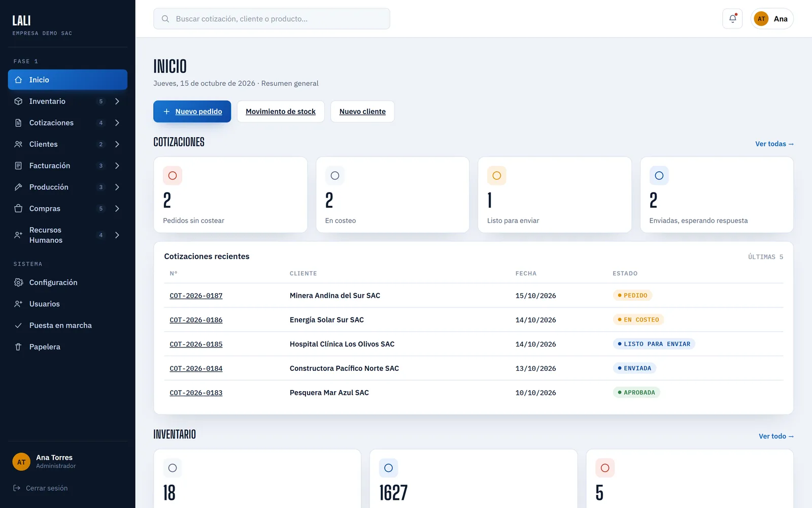
Task: Click the Puesta en marcha checkmark icon
Action: click(18, 325)
